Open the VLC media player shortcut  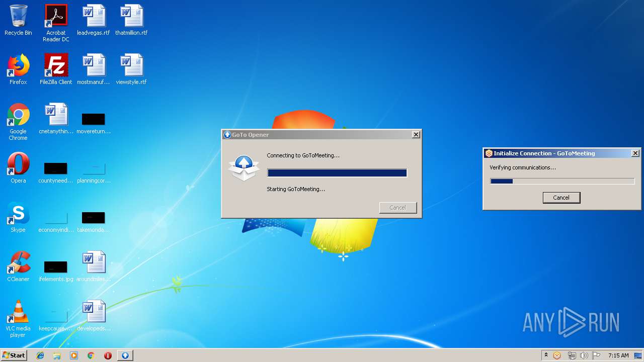point(18,319)
